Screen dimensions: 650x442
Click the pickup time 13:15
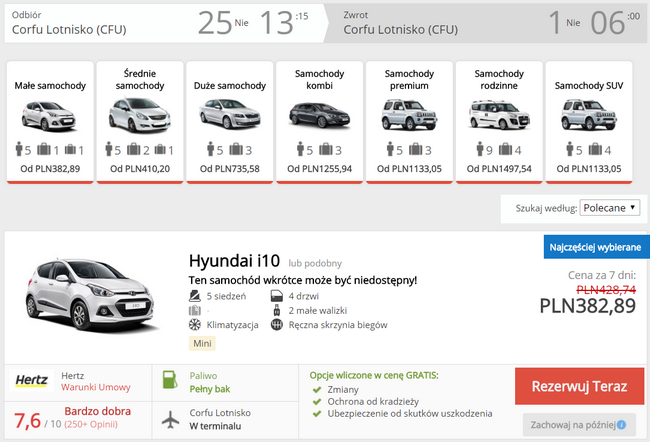pyautogui.click(x=284, y=23)
